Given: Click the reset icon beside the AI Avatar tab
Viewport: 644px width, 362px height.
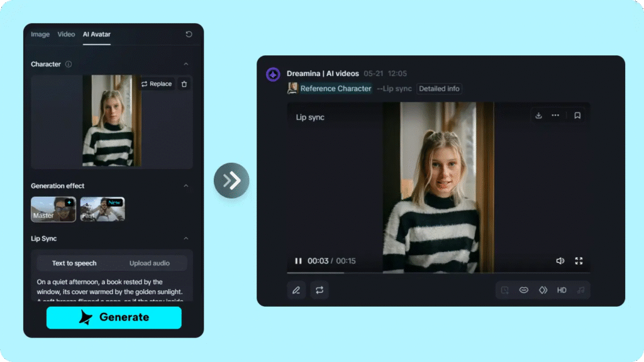Looking at the screenshot, I should tap(189, 35).
